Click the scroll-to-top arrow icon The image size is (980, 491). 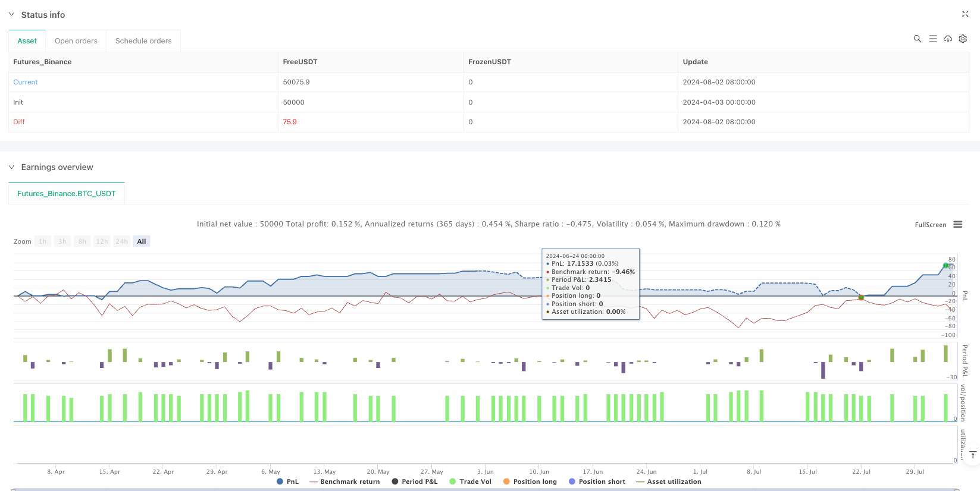click(972, 455)
